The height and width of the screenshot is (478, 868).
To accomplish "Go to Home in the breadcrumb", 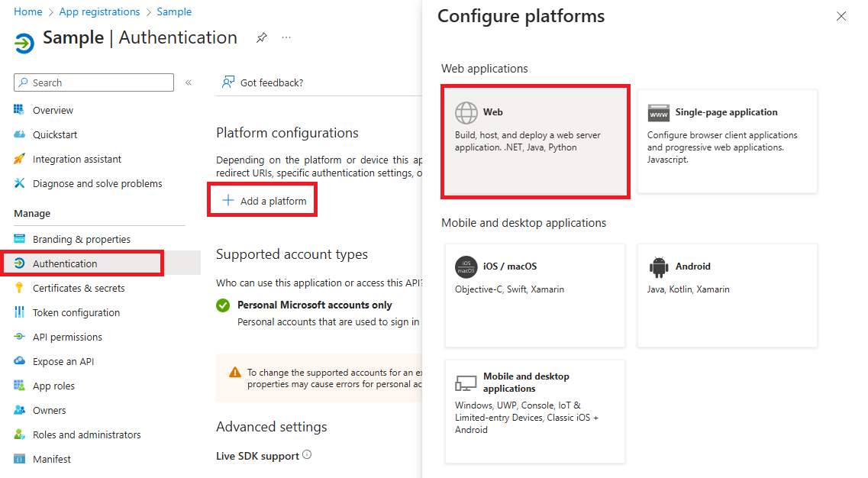I will click(28, 11).
